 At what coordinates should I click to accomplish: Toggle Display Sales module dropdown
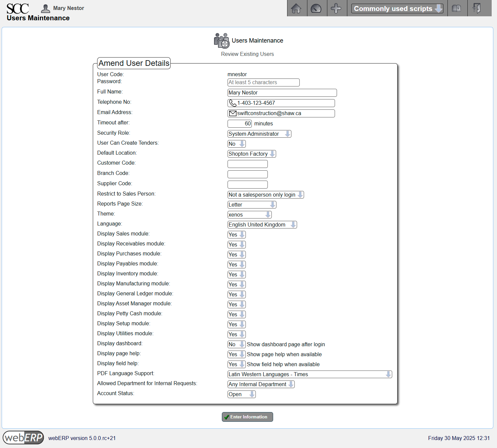237,234
